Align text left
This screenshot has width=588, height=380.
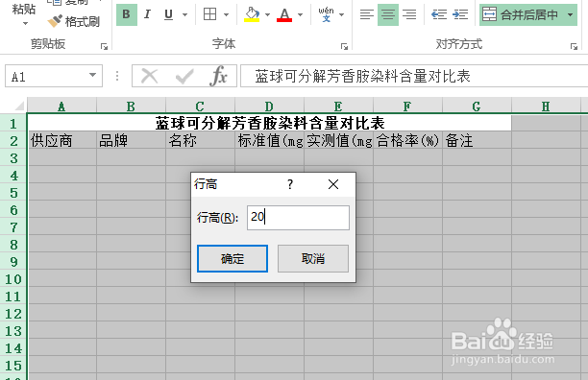point(367,14)
